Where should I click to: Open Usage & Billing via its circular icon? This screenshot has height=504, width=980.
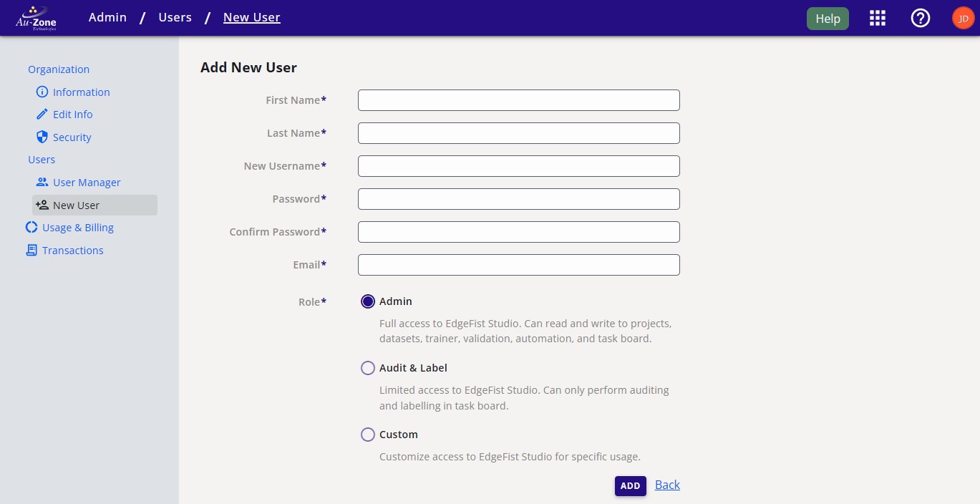(31, 227)
